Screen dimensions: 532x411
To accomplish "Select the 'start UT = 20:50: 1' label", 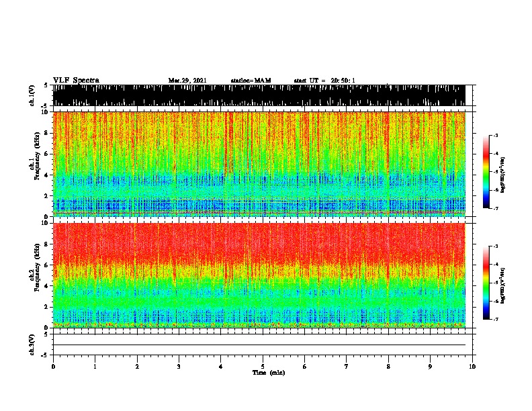I will (324, 81).
